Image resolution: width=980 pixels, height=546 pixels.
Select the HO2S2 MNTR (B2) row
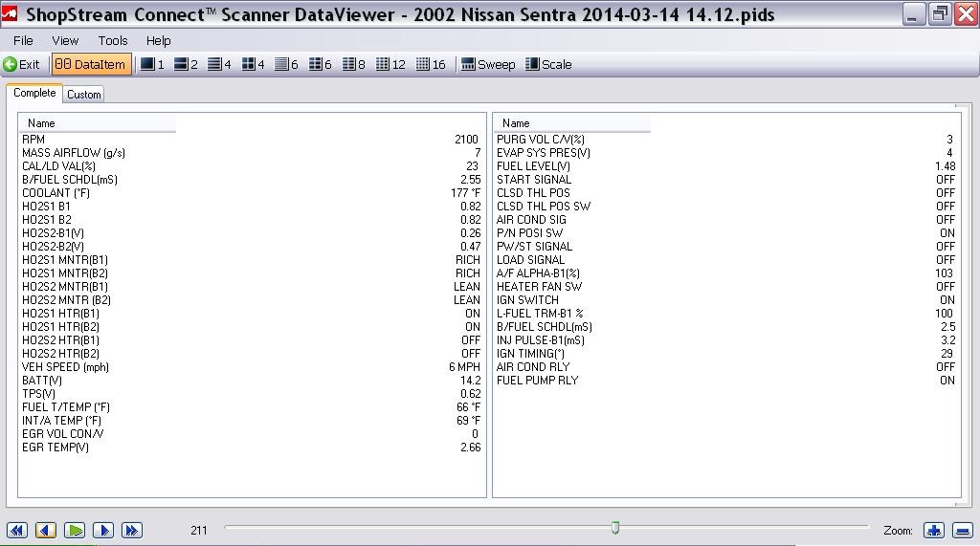pyautogui.click(x=252, y=300)
